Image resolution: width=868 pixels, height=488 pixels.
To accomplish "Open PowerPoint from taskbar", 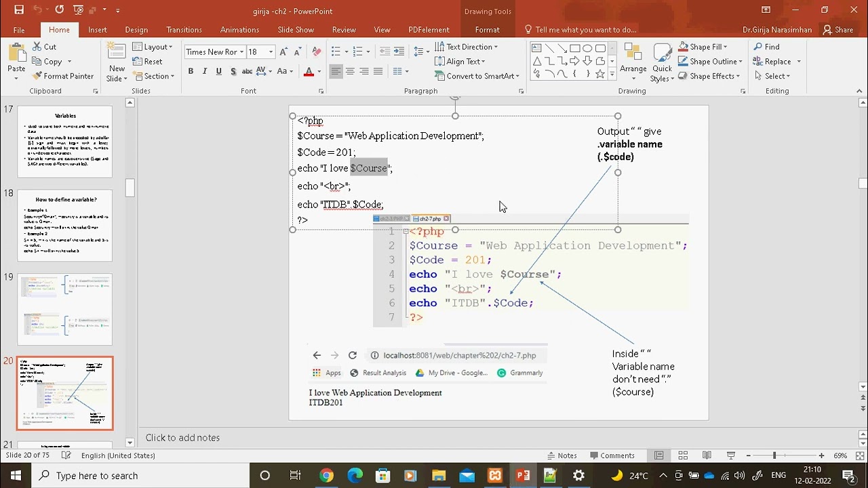I will [x=523, y=475].
